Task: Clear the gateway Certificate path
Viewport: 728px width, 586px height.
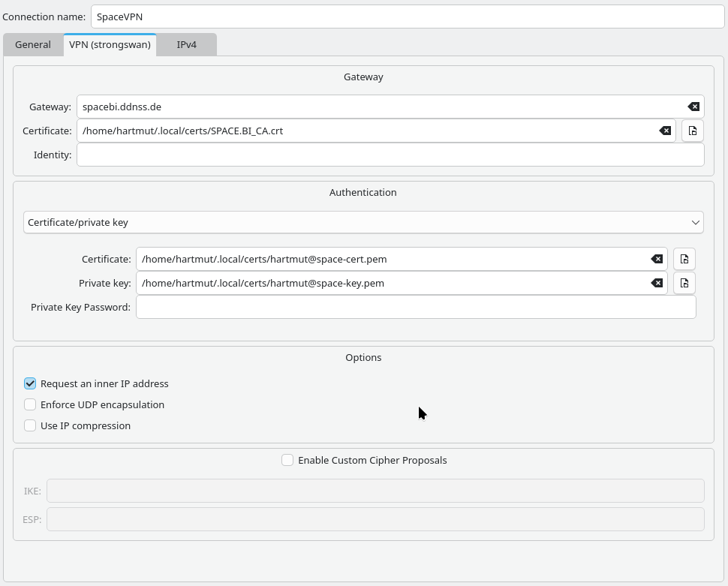Action: pyautogui.click(x=665, y=131)
